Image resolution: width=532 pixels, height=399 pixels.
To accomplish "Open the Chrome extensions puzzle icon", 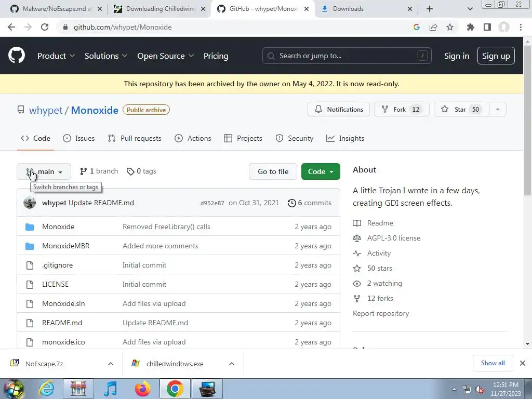I will tap(470, 27).
